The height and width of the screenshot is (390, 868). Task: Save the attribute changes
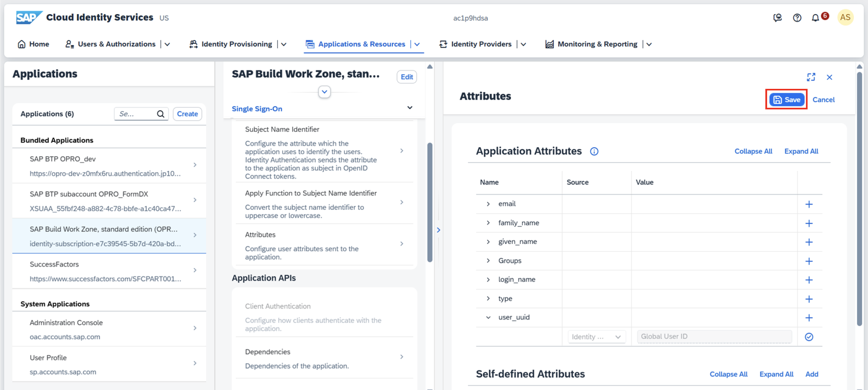point(787,100)
